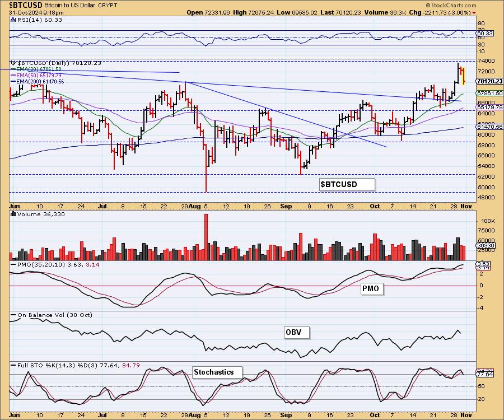Click the RSI(14) panel legend icon
Image resolution: width=504 pixels, height=420 pixels.
[x=13, y=20]
